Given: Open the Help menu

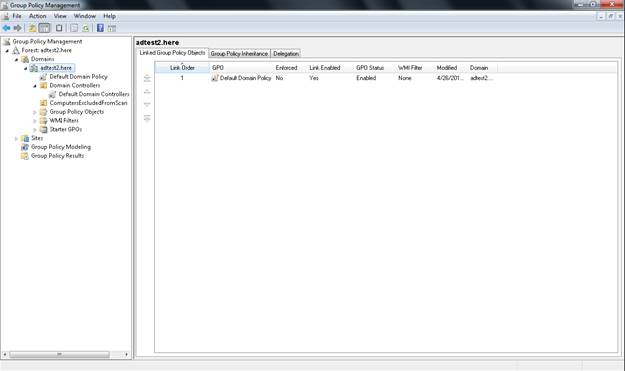Looking at the screenshot, I should pos(109,16).
